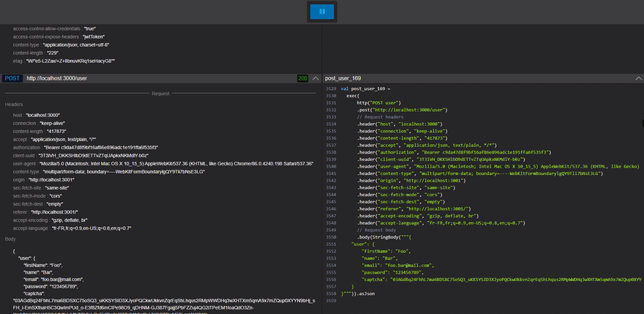Click the .post("http://localhost:3000/user") code line

point(402,110)
